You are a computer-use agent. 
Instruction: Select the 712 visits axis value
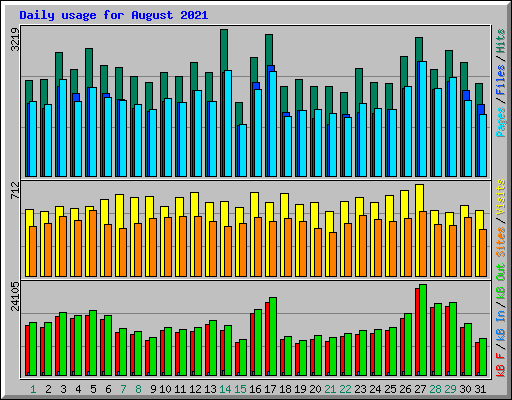tap(15, 190)
